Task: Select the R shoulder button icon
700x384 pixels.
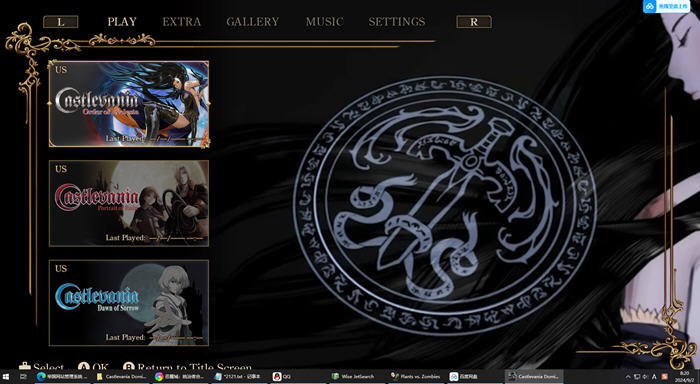Action: point(474,22)
